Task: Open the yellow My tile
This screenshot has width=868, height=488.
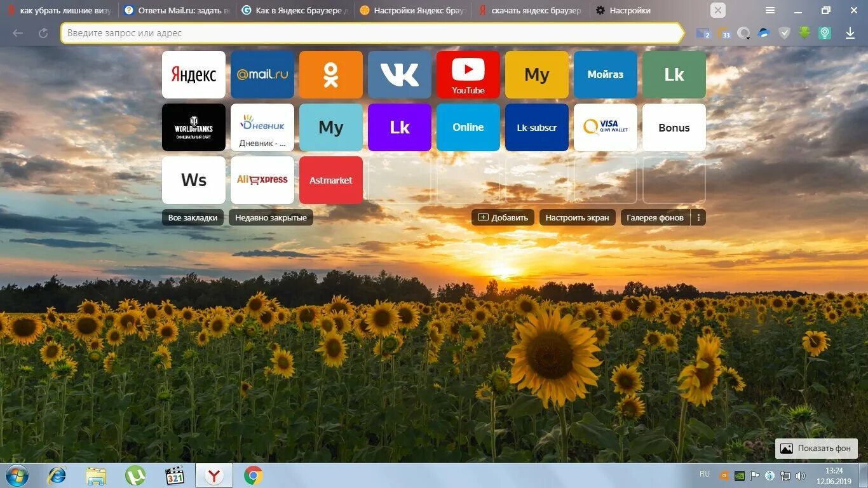Action: click(x=537, y=74)
